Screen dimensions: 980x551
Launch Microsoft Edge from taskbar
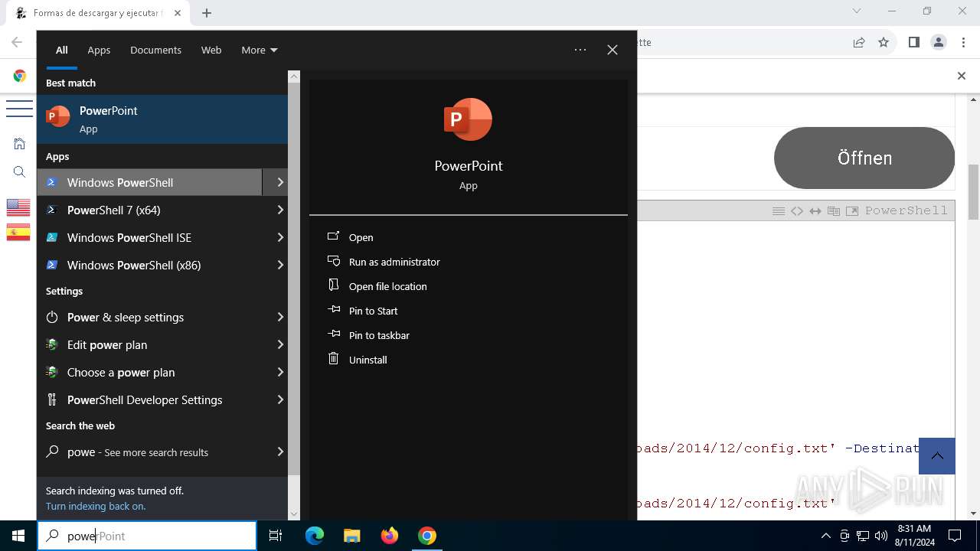pyautogui.click(x=315, y=536)
